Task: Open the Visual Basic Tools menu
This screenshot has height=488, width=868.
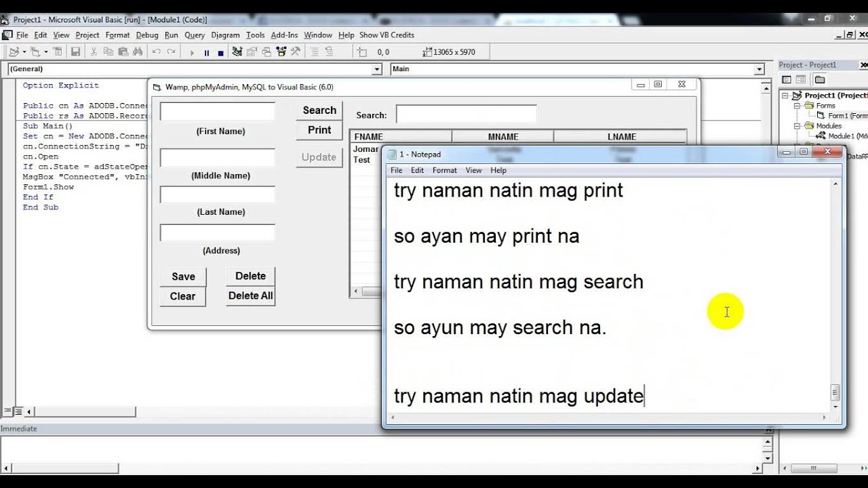Action: [x=255, y=35]
